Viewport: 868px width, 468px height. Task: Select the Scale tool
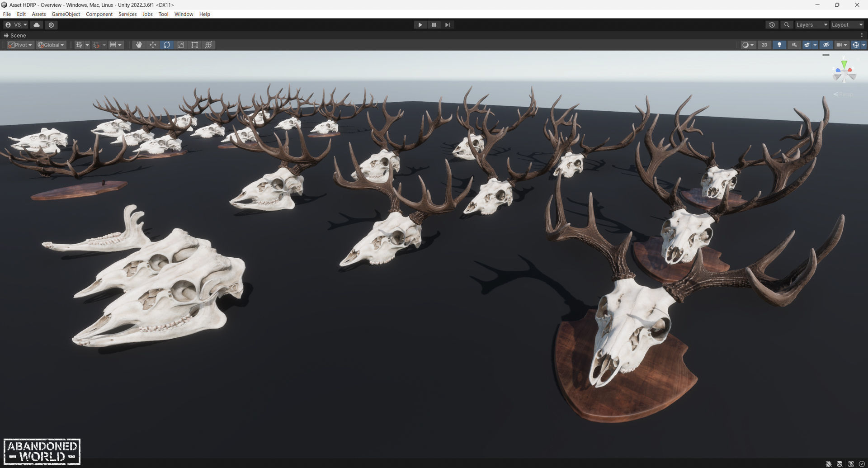[x=181, y=45]
